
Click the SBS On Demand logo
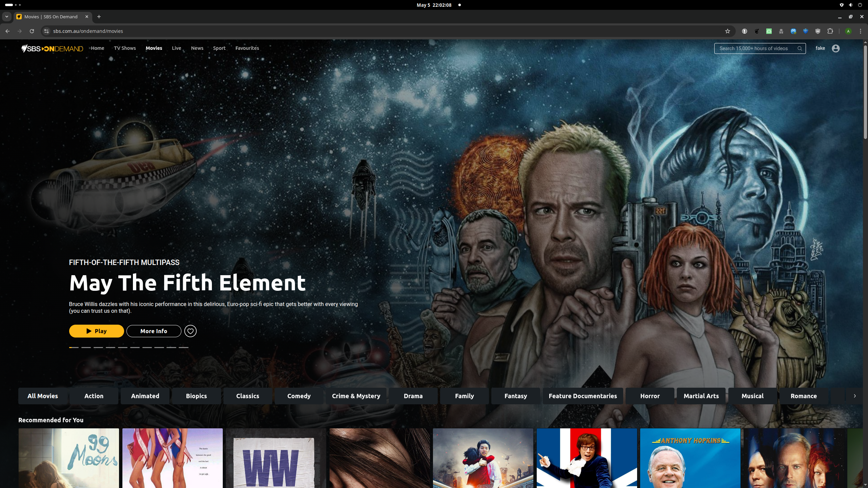tap(52, 48)
